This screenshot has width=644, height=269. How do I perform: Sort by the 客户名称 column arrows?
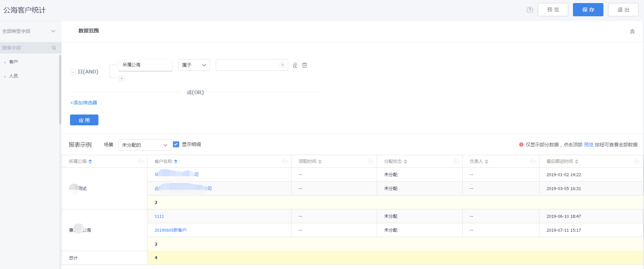click(x=176, y=162)
